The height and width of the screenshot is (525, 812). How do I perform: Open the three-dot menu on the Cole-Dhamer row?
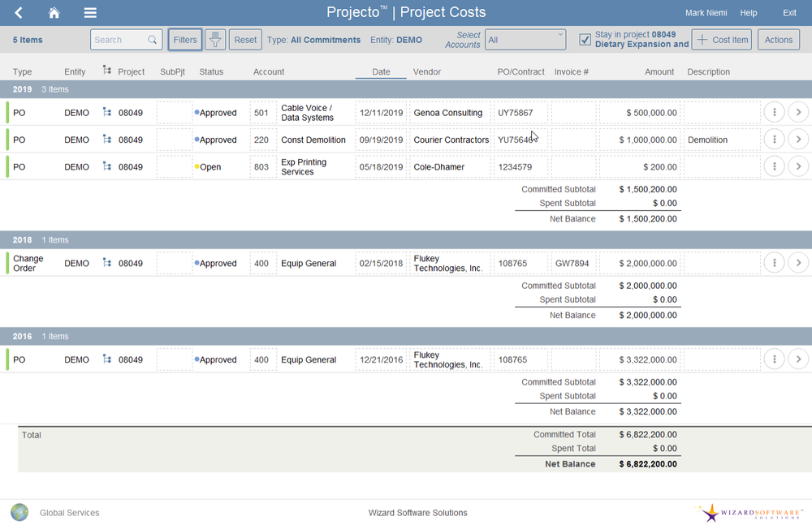click(774, 166)
